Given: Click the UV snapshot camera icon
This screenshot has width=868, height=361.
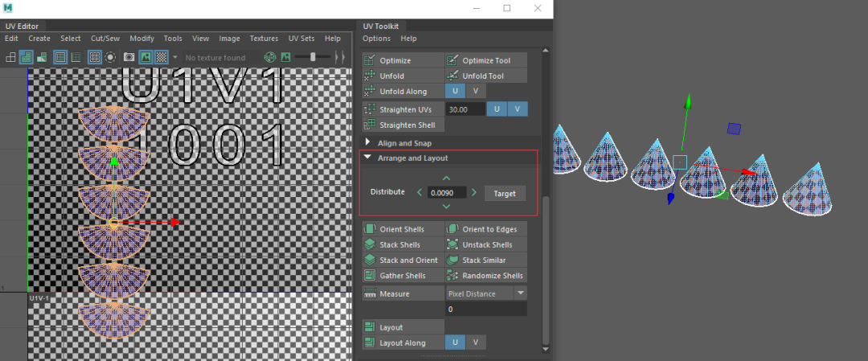Looking at the screenshot, I should click(x=129, y=57).
